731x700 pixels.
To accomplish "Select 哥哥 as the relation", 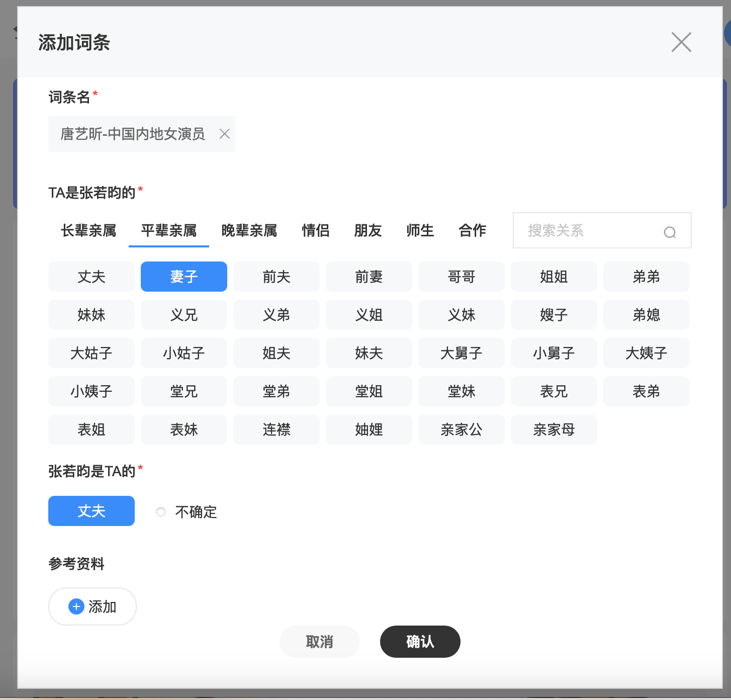I will tap(462, 277).
